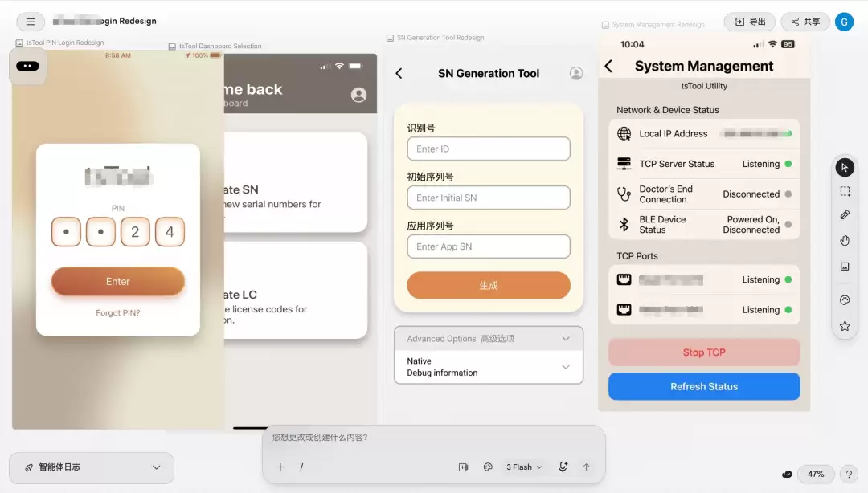The width and height of the screenshot is (868, 493).
Task: Click the Enter Initial SN input field
Action: click(489, 198)
